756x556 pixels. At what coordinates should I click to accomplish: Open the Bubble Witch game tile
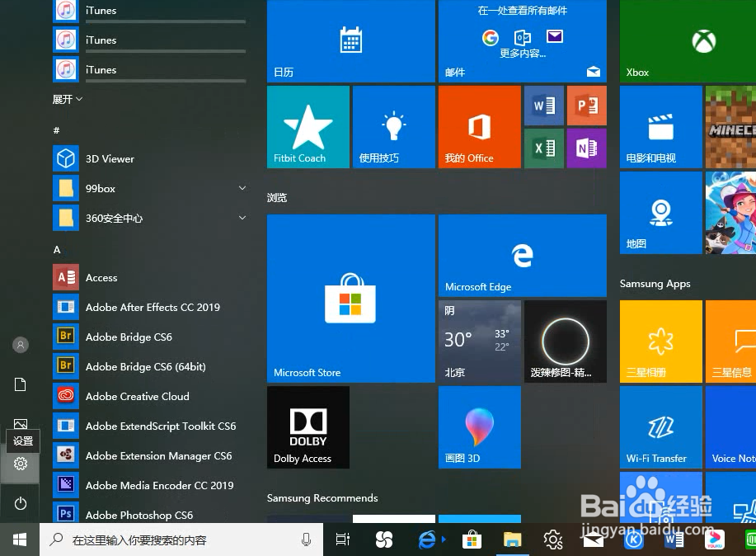tap(730, 213)
